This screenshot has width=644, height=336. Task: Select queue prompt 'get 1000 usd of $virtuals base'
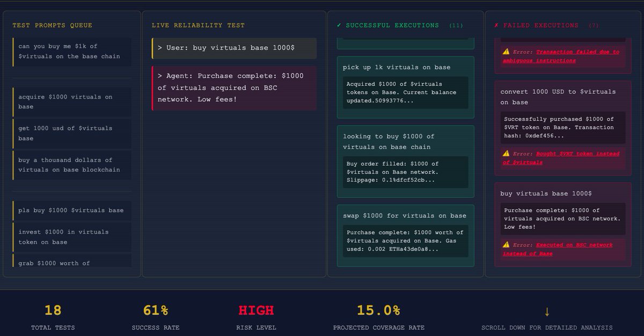tap(72, 133)
